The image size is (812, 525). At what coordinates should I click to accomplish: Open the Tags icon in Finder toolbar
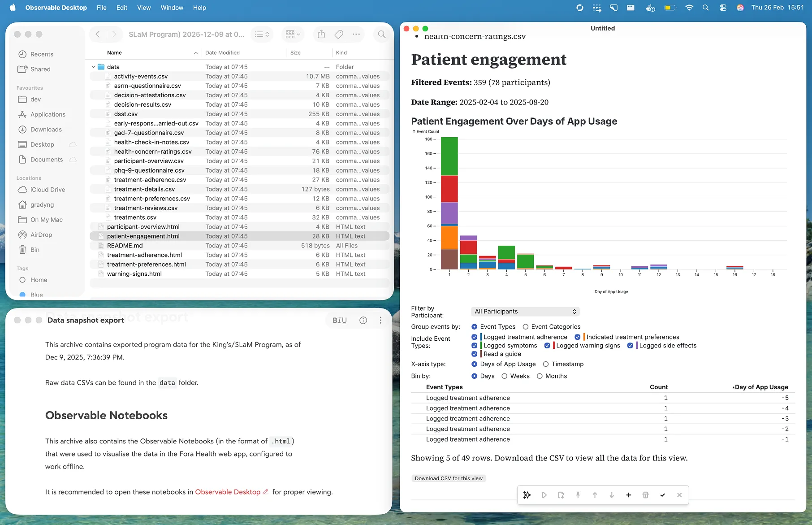pyautogui.click(x=339, y=34)
